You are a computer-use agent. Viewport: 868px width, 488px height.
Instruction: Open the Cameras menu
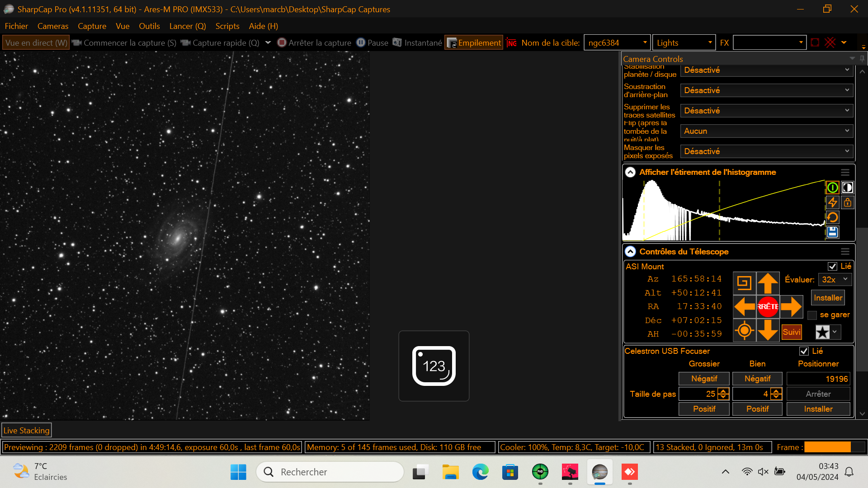pos(53,26)
